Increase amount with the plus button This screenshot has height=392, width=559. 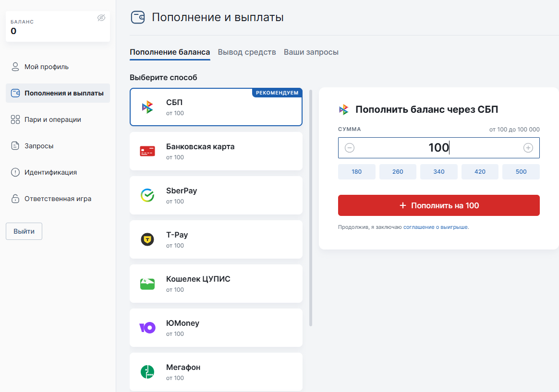[528, 148]
